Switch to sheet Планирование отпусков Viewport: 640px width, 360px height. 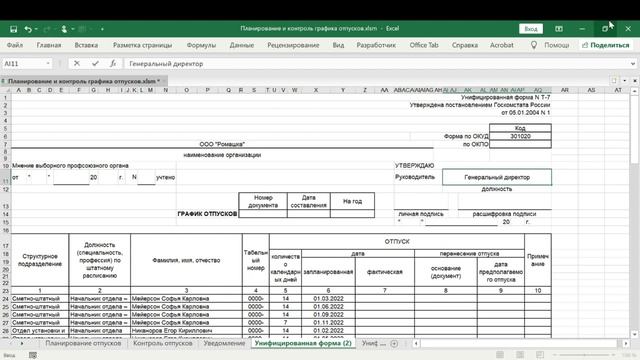click(x=83, y=343)
